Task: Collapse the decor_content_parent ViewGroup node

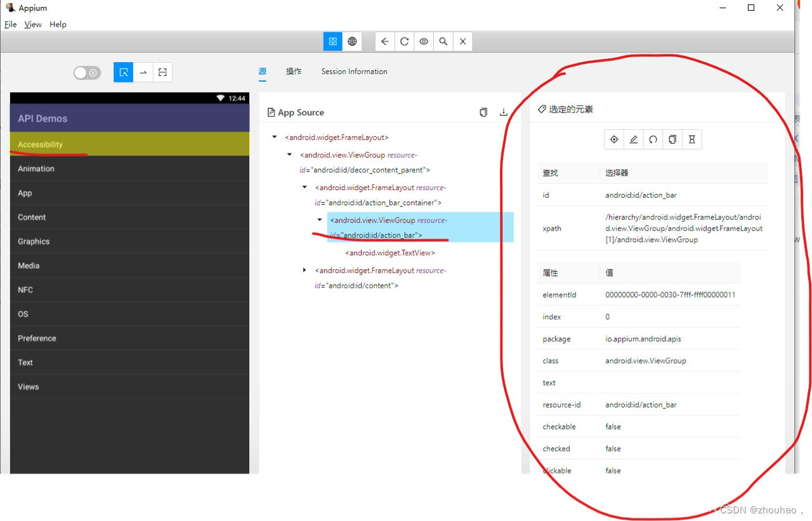Action: pos(289,155)
